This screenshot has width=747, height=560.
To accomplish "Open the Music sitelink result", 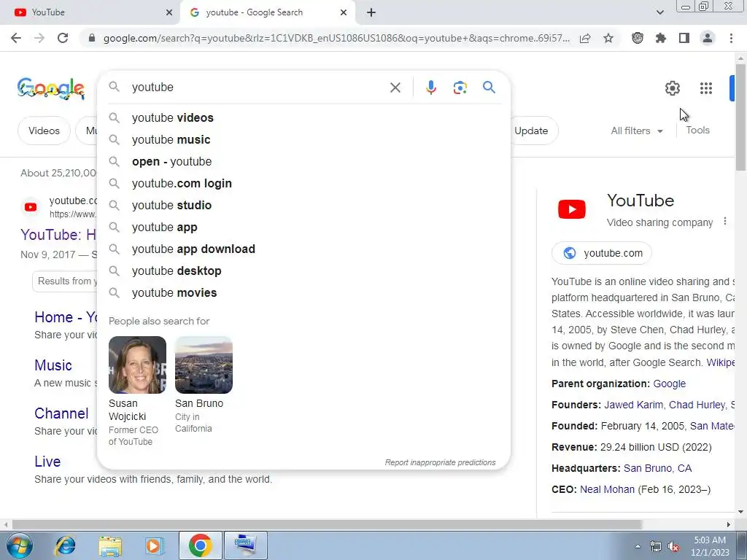I will coord(53,365).
